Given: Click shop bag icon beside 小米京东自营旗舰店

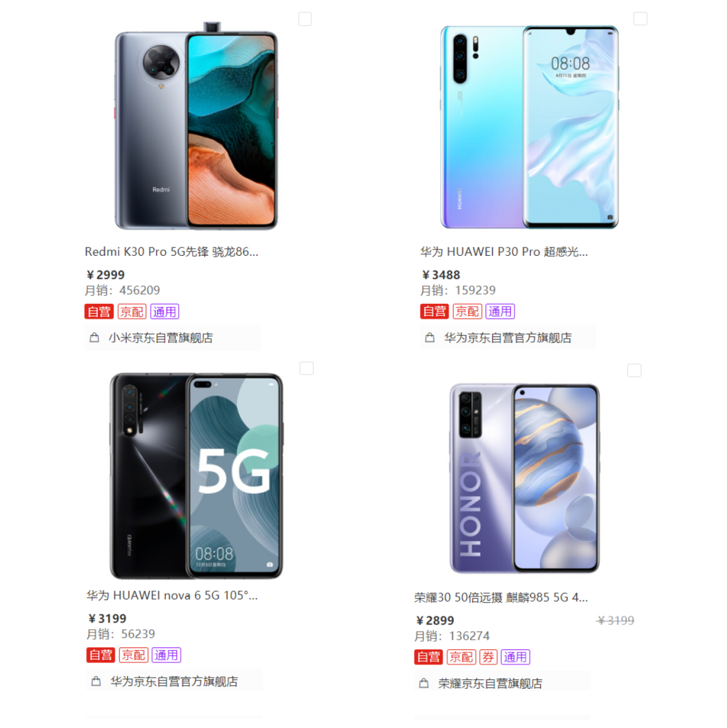Looking at the screenshot, I should point(94,338).
